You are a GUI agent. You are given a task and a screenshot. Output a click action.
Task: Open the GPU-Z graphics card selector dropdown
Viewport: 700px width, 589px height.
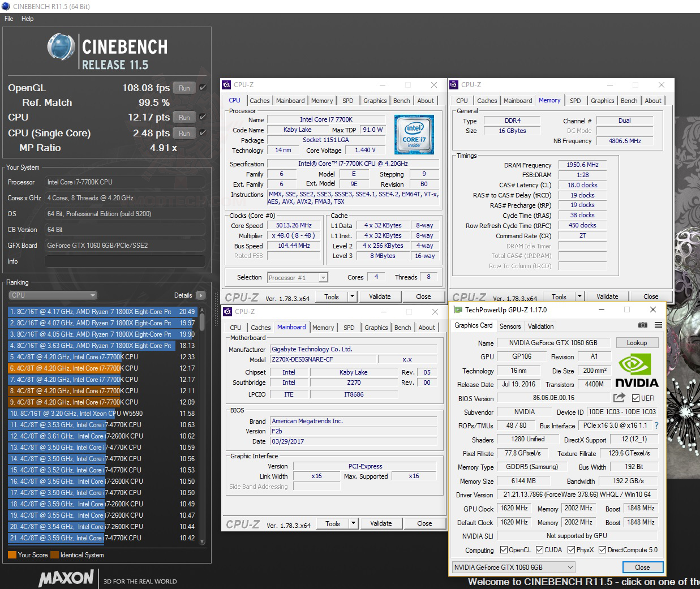click(514, 567)
